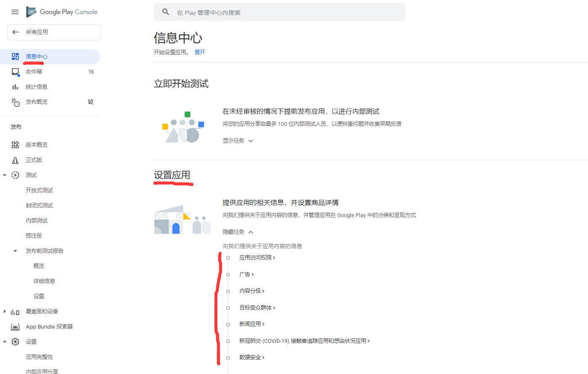588x374 pixels.
Task: Click the 发布概览 clock icon
Action: (15, 102)
